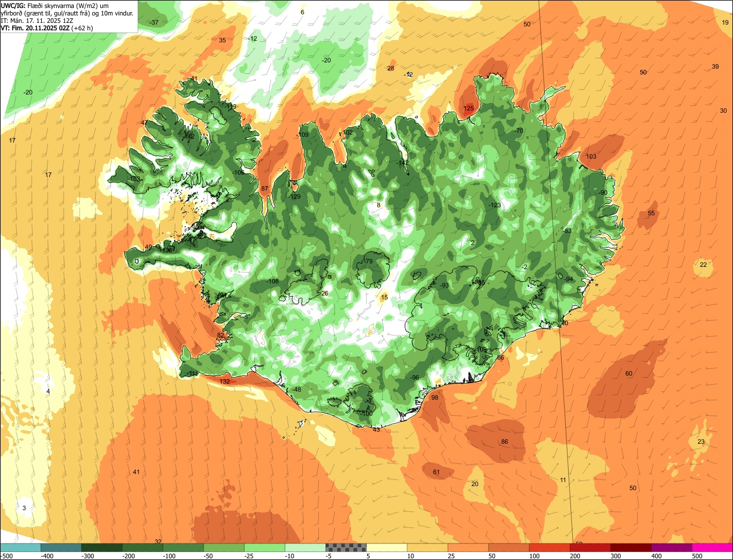
Task: Click the map value '86' over the southern sea
Action: pos(505,441)
